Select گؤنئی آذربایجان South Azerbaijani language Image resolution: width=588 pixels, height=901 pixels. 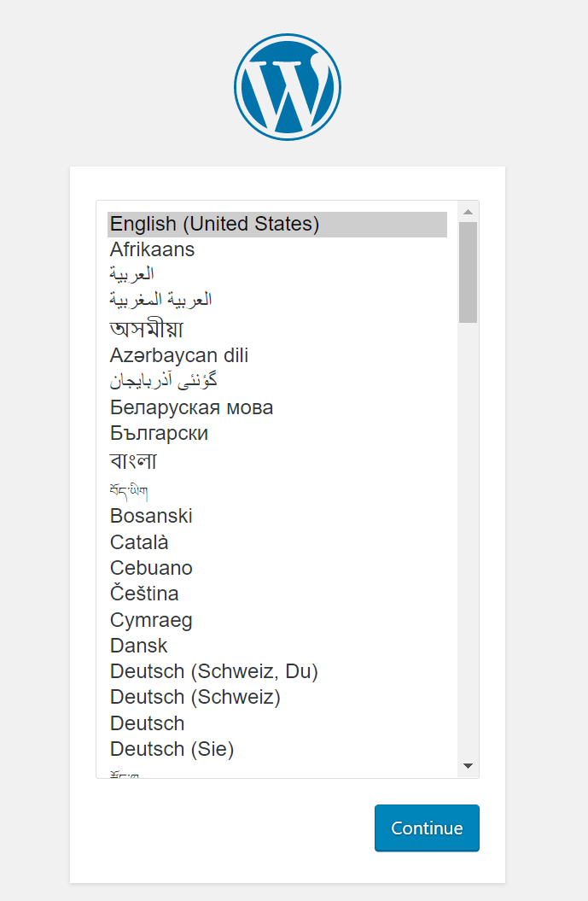point(277,380)
